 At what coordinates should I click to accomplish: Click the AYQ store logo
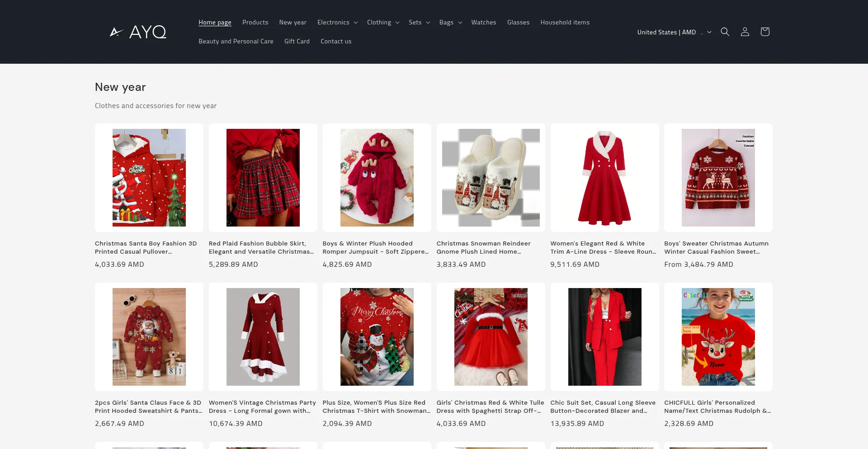[138, 32]
